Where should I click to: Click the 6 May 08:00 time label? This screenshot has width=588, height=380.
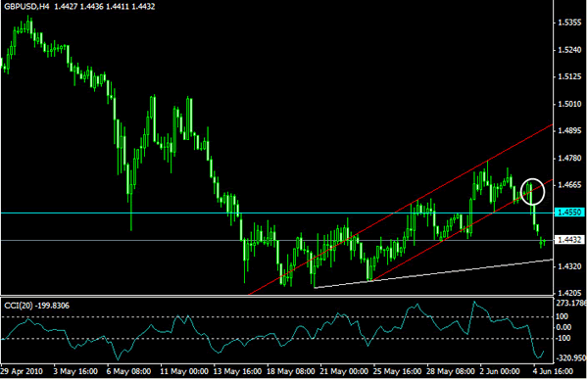tap(128, 371)
